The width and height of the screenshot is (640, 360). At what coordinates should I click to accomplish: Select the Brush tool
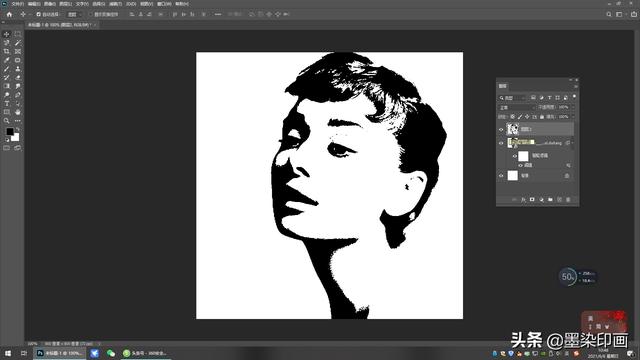(7, 69)
